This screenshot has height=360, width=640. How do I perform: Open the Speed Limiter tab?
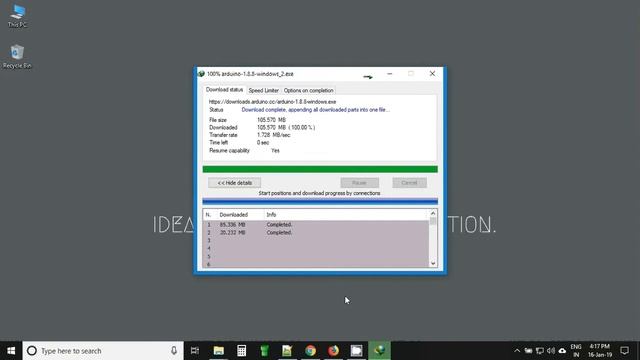coord(263,90)
